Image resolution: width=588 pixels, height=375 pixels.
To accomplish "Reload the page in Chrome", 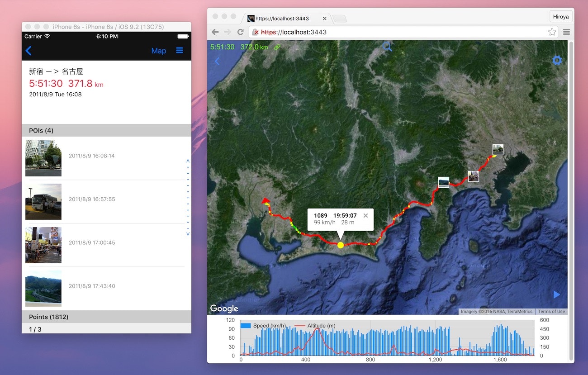I will click(240, 32).
